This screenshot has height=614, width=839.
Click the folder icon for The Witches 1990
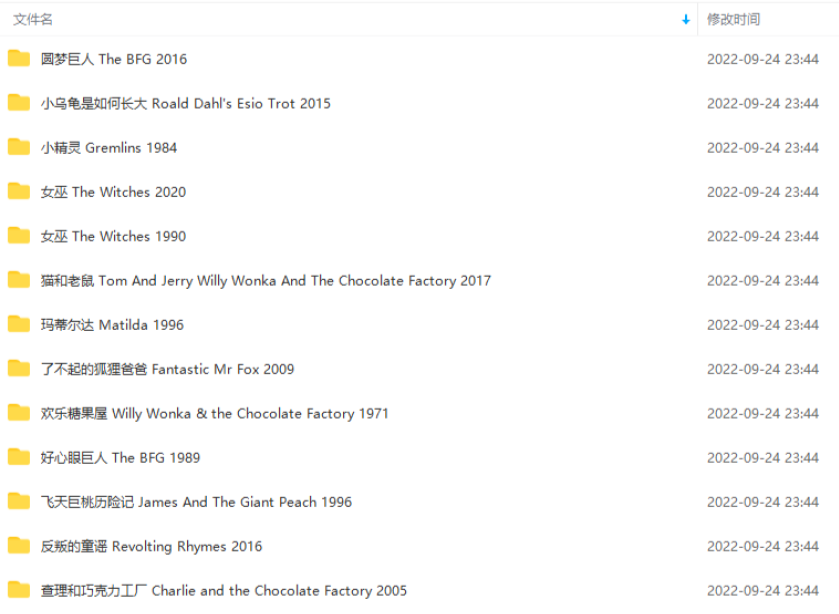pyautogui.click(x=19, y=236)
